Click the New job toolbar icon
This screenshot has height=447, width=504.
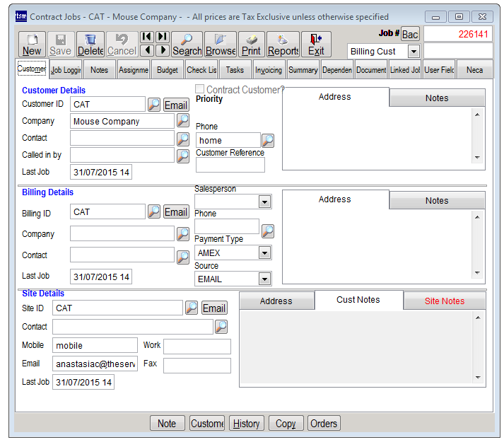pos(32,44)
